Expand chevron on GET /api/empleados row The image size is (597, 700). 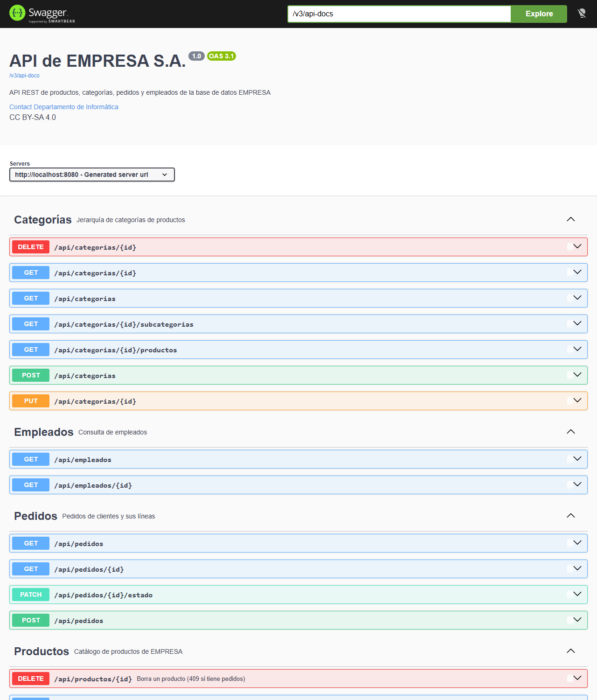578,459
